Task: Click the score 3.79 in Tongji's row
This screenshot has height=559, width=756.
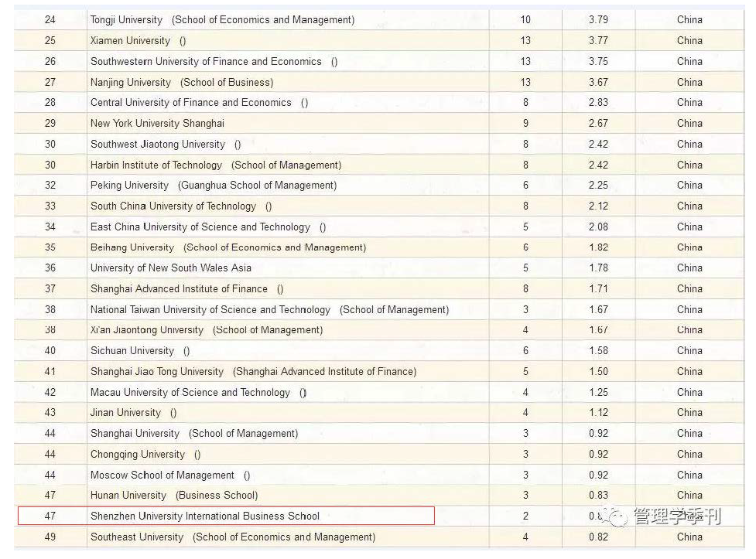Action: (x=598, y=20)
